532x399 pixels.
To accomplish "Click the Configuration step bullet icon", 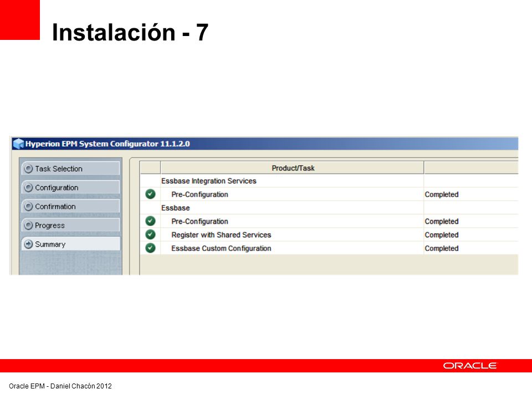I will (29, 188).
